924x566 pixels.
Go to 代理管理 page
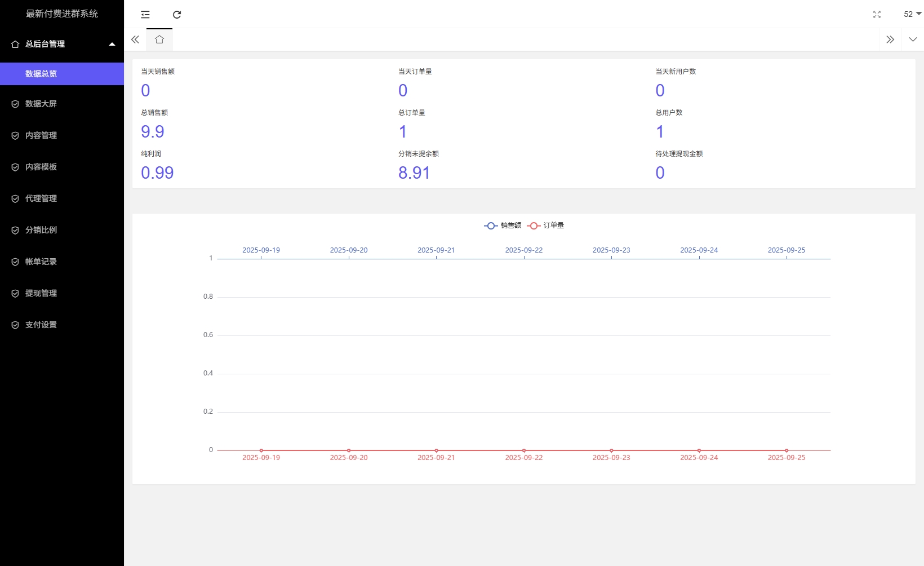point(41,198)
